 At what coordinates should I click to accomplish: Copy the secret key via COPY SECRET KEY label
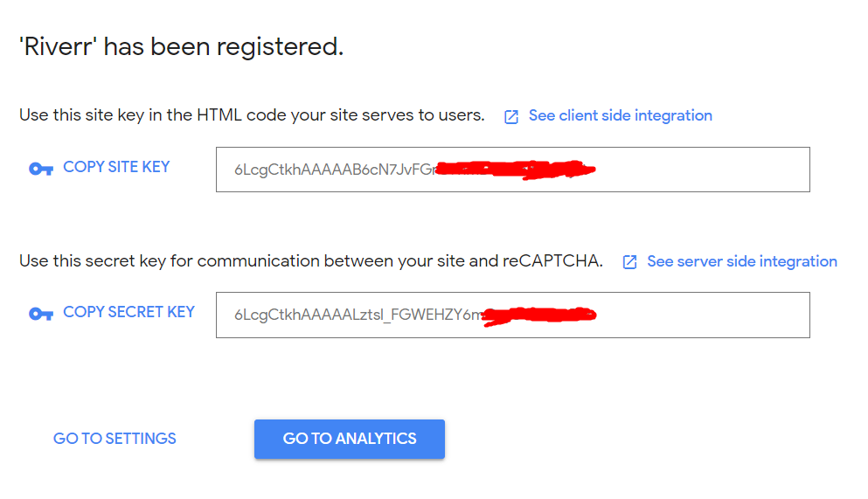coord(129,312)
